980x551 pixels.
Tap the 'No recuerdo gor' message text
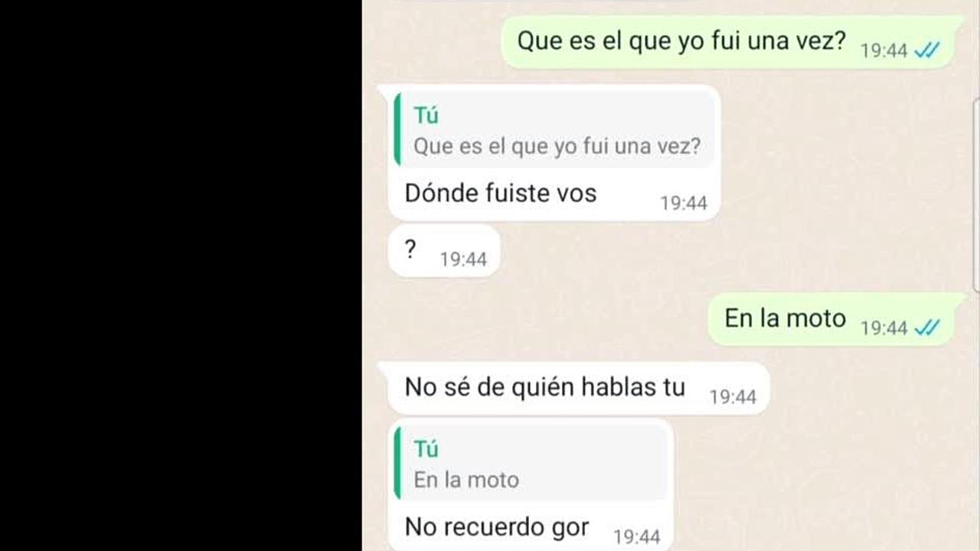click(x=497, y=527)
